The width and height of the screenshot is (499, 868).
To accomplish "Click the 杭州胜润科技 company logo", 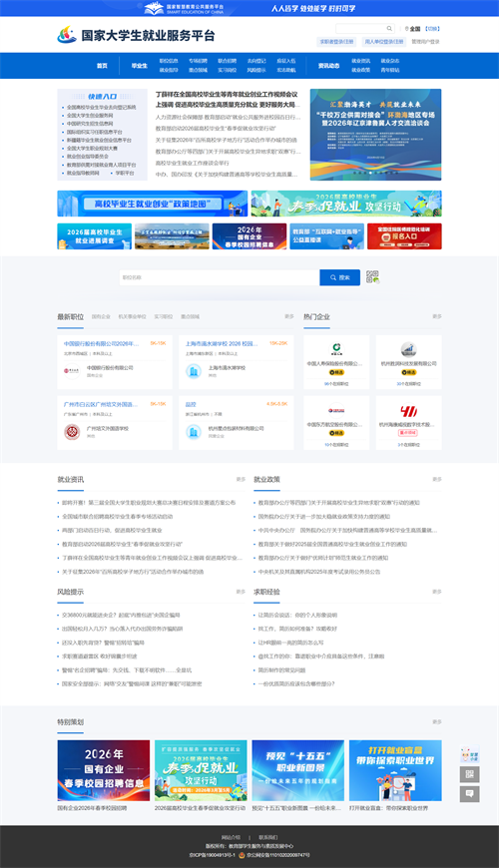I will click(x=409, y=350).
